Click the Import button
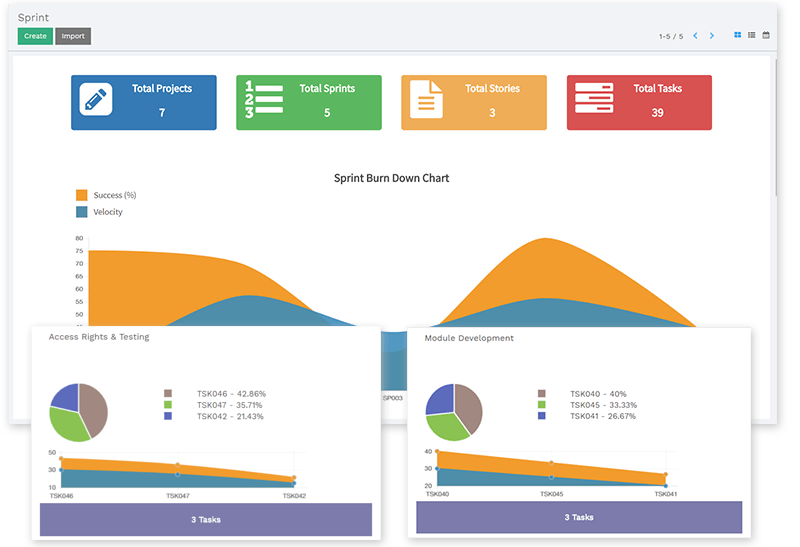The image size is (800, 547). [x=73, y=36]
